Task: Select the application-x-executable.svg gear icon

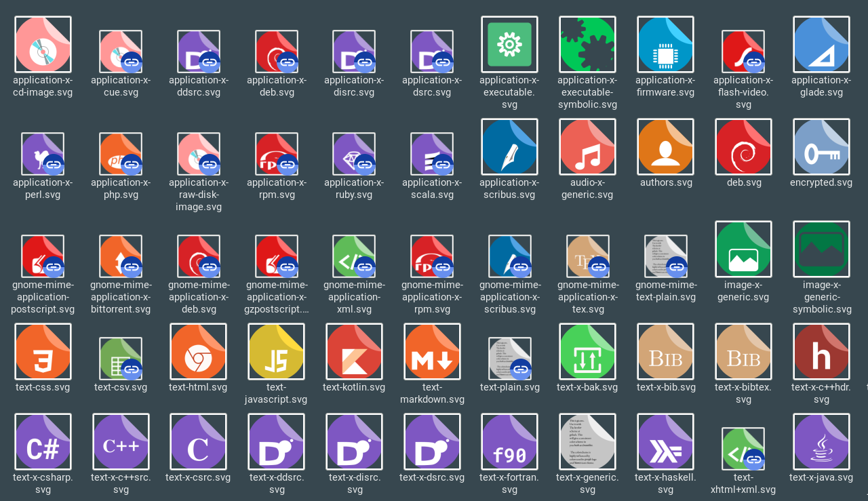Action: tap(509, 44)
